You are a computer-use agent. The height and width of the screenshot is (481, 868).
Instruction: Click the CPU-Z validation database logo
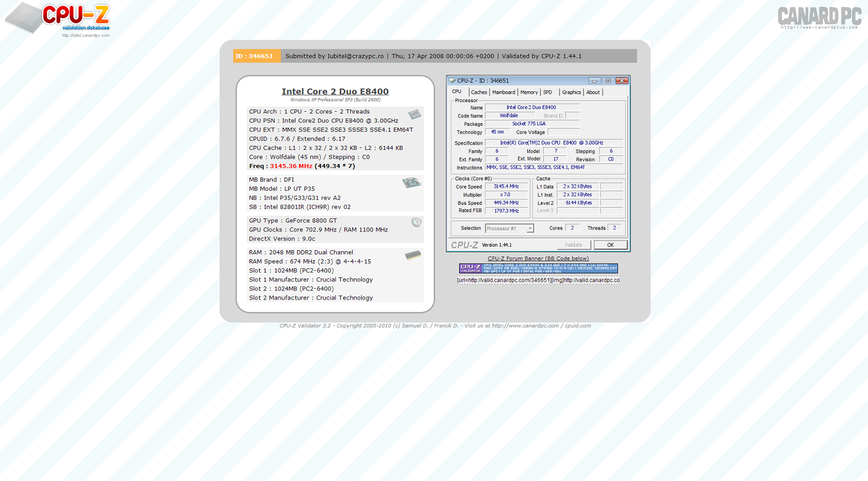pos(58,19)
